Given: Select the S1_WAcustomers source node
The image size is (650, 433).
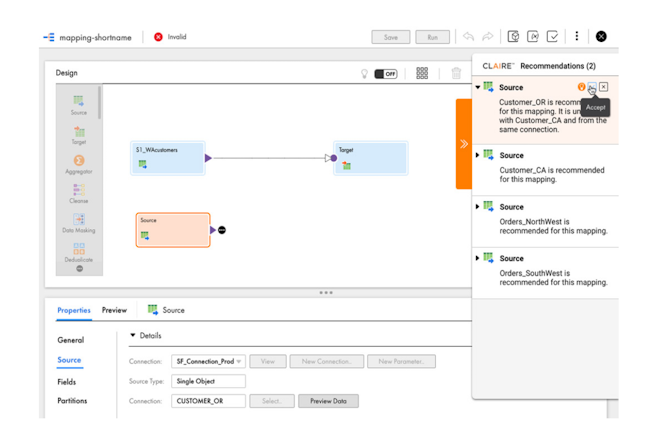Looking at the screenshot, I should (x=168, y=158).
